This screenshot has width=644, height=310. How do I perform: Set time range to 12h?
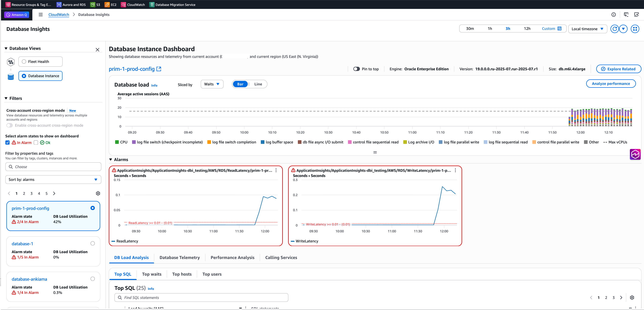pyautogui.click(x=527, y=29)
